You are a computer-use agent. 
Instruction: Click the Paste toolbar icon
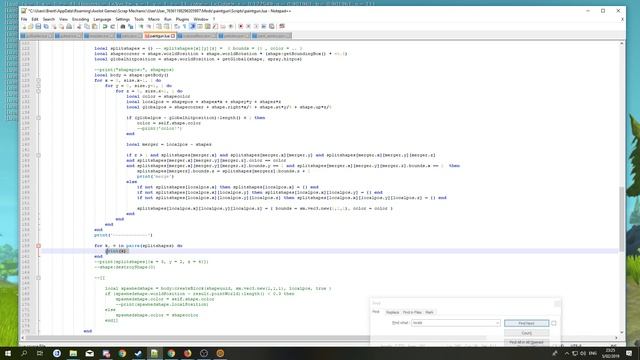(94, 27)
